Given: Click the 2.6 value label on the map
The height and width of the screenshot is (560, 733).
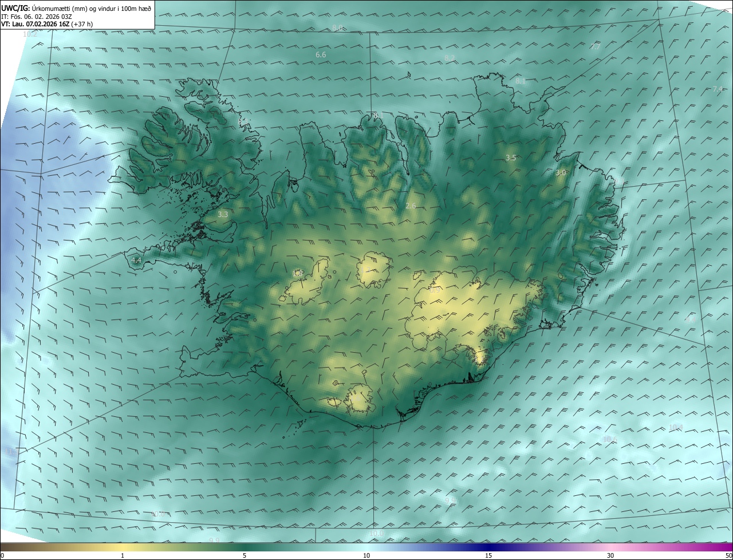Looking at the screenshot, I should (411, 206).
